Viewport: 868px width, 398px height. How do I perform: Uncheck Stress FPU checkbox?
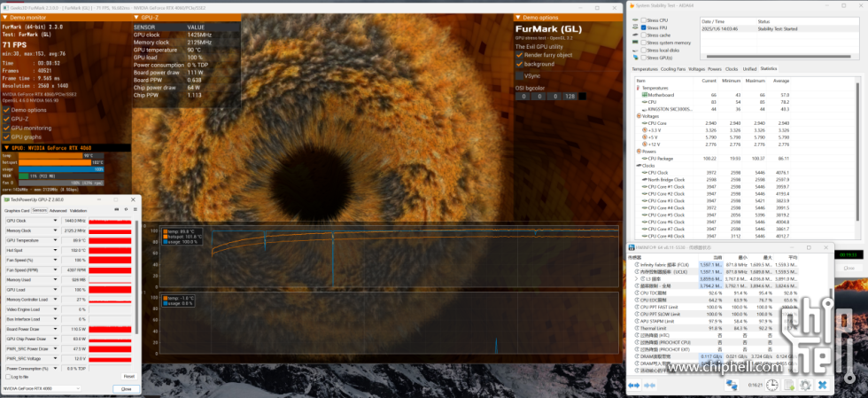[643, 27]
